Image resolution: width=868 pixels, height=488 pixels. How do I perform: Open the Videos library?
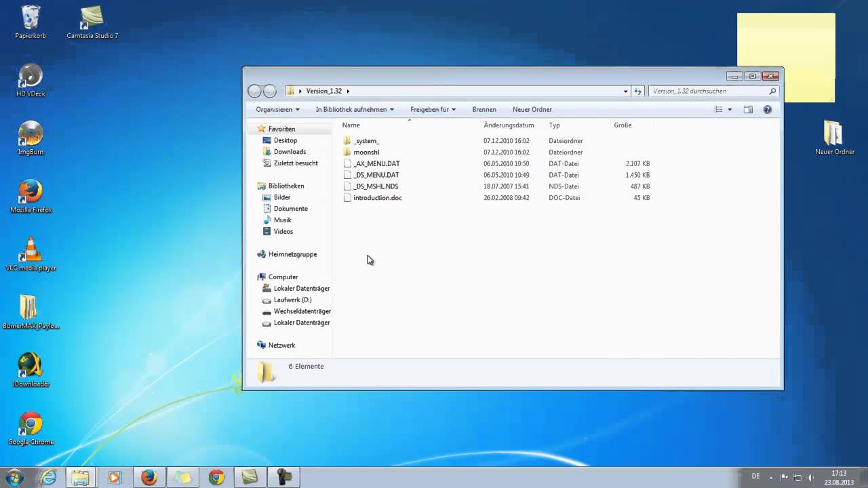click(283, 232)
